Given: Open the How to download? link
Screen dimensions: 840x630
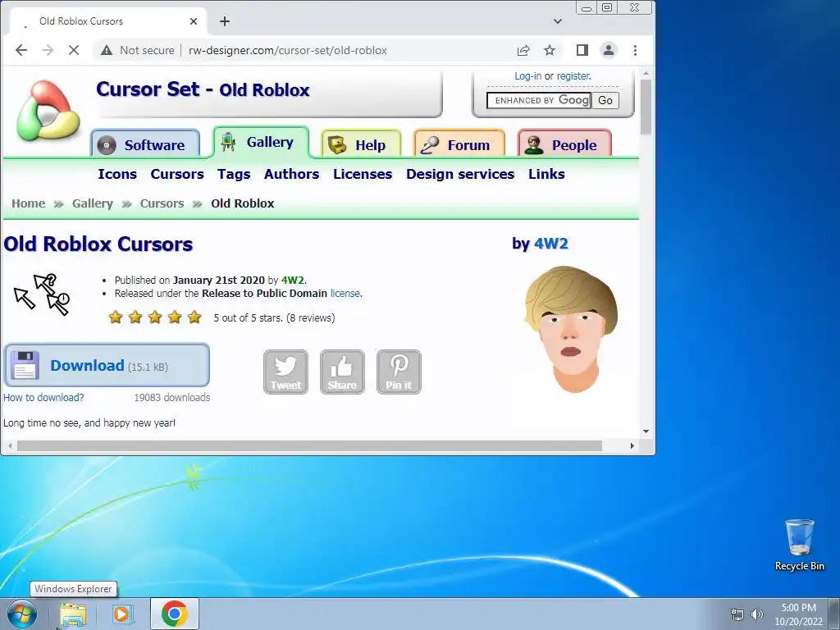Looking at the screenshot, I should [43, 398].
